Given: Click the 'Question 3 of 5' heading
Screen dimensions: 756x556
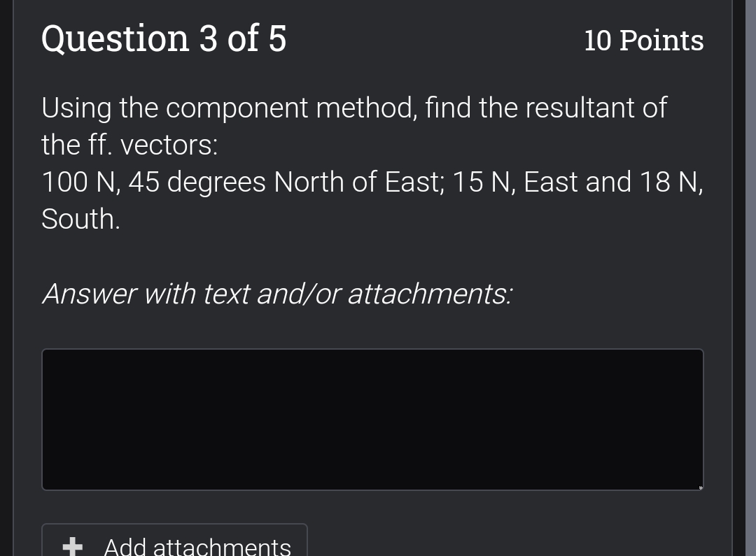Looking at the screenshot, I should click(x=163, y=38).
